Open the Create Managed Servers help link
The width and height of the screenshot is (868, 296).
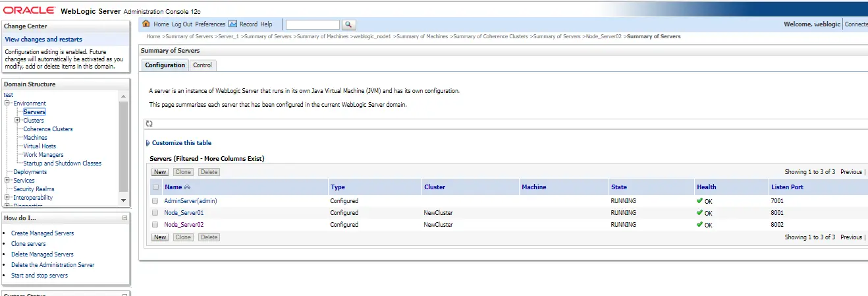pos(42,233)
